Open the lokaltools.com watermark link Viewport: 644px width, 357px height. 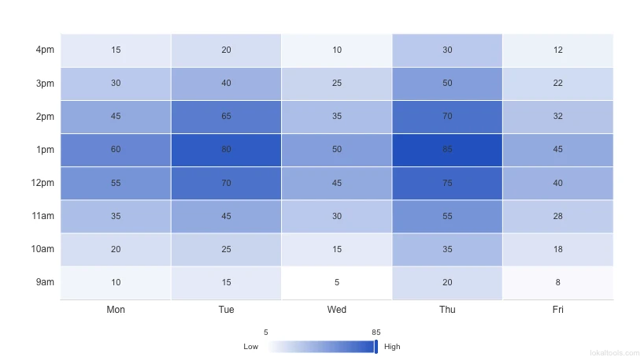coord(613,351)
